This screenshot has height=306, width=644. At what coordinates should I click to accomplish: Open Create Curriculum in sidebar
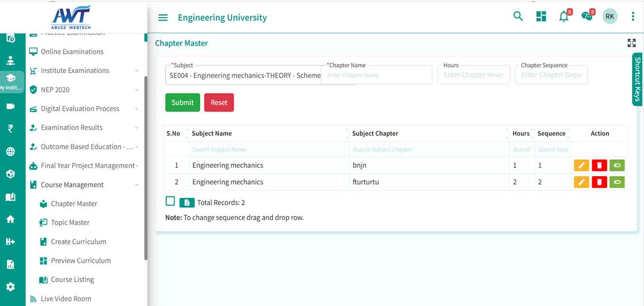click(78, 241)
